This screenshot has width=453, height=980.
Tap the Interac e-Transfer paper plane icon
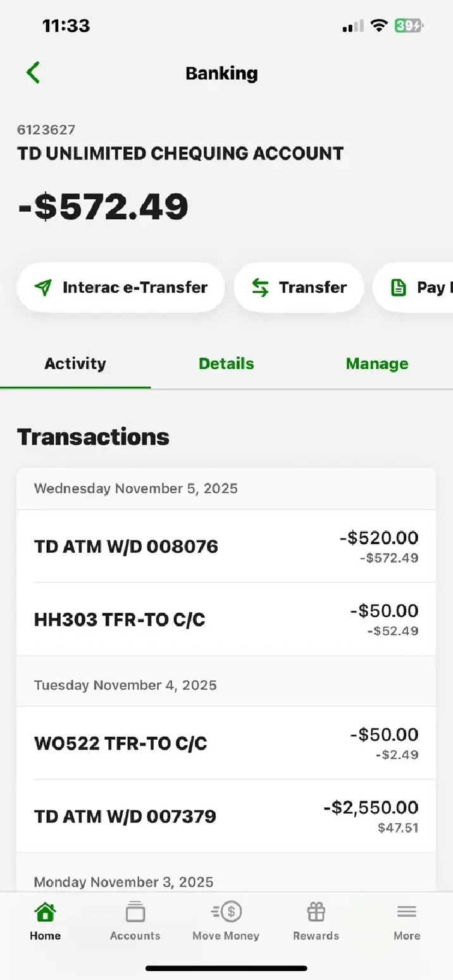coord(43,288)
